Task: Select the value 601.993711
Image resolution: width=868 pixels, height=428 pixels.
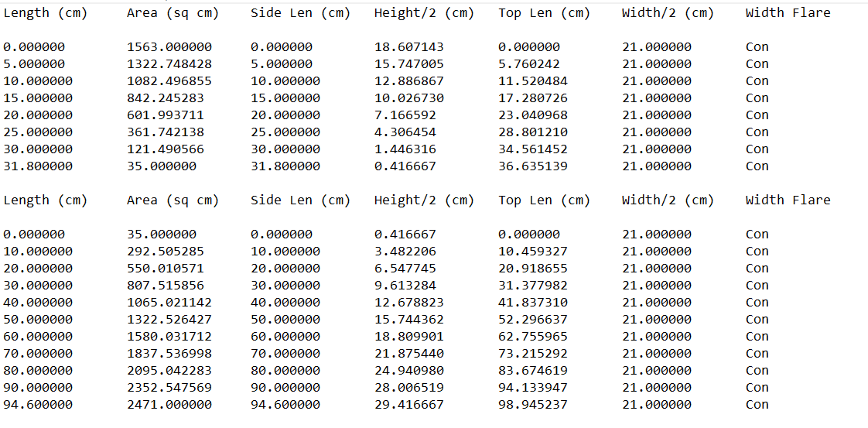Action: click(x=165, y=116)
